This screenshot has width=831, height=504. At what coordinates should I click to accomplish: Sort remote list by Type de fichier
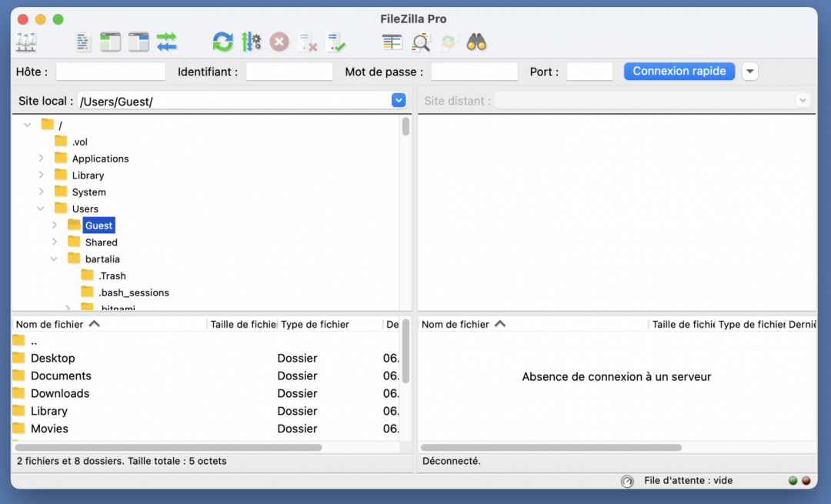tap(751, 325)
